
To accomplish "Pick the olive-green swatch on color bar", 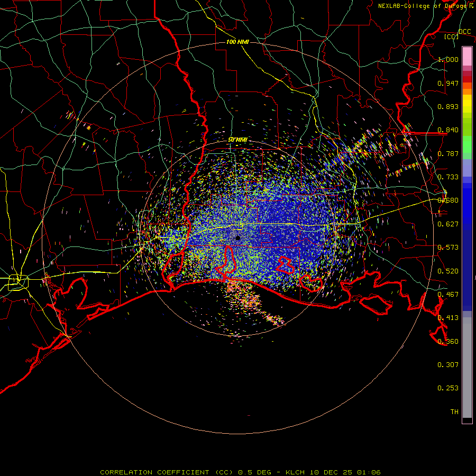I will [x=467, y=126].
